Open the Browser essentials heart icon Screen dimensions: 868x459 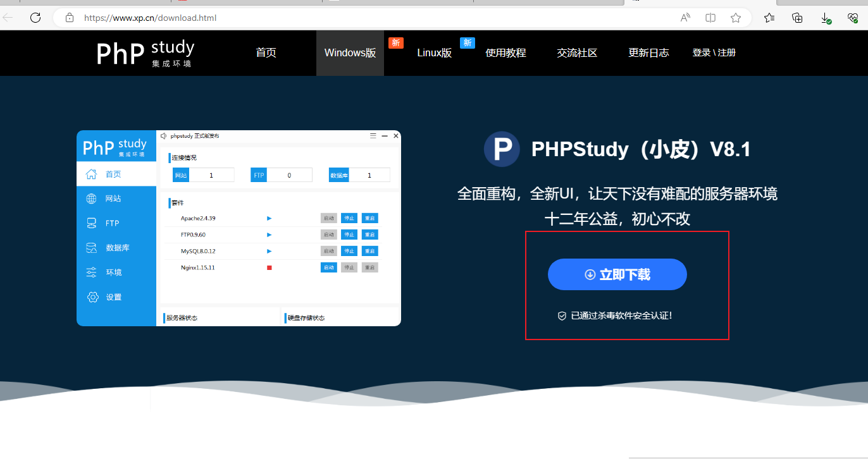tap(853, 18)
